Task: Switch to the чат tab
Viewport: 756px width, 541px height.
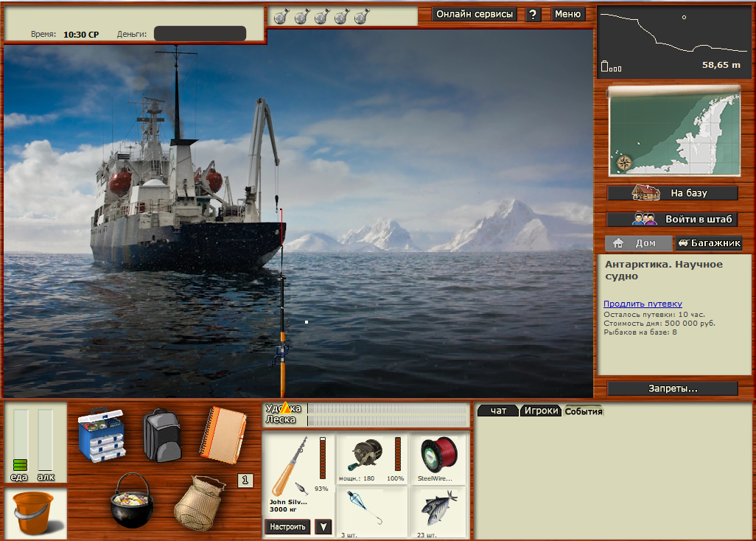Action: point(498,411)
